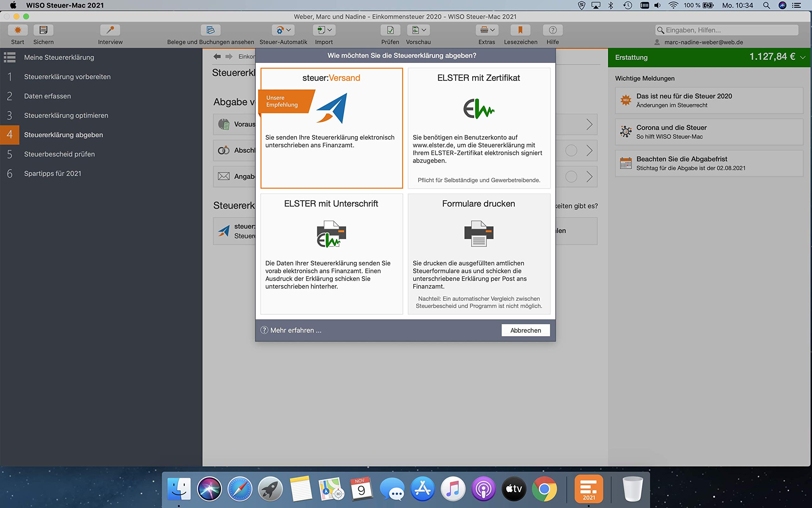Open chevron on the Angab row

(x=589, y=177)
